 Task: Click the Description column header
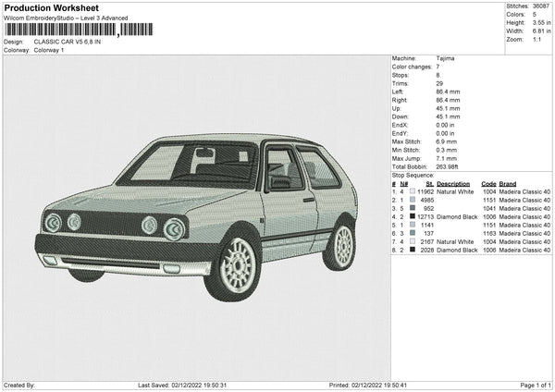pyautogui.click(x=453, y=183)
